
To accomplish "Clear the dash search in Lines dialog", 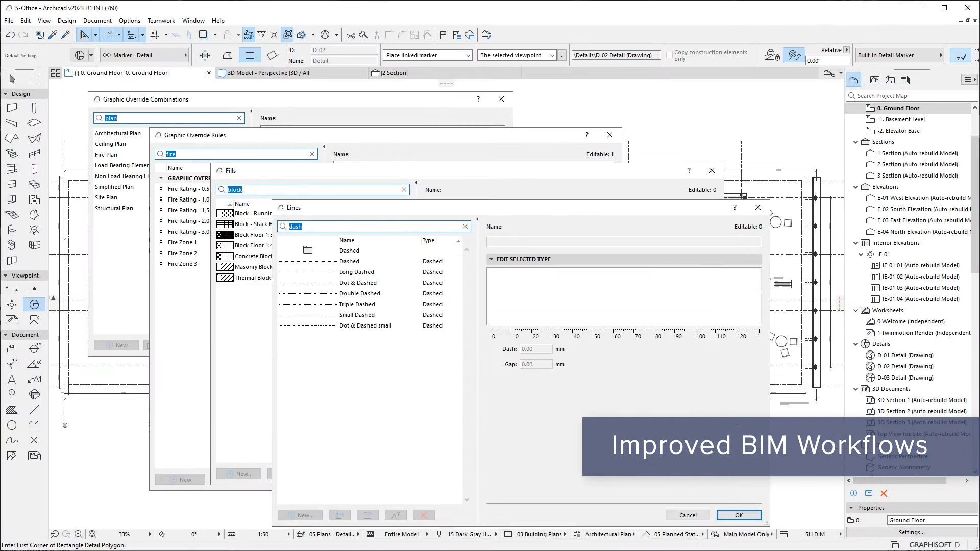I will tap(465, 227).
